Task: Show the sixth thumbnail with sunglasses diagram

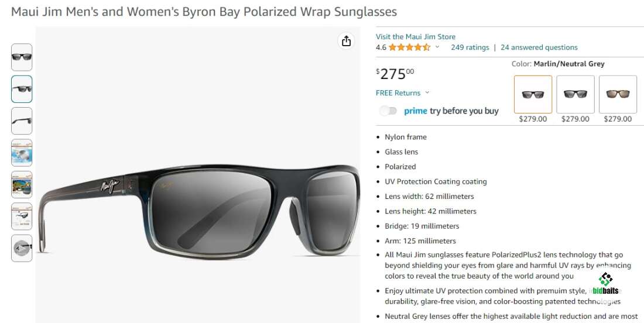Action: pos(22,217)
